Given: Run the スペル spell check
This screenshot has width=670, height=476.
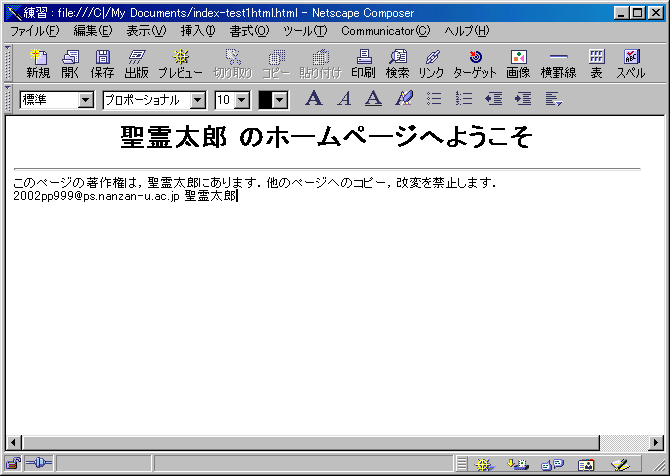Looking at the screenshot, I should [631, 63].
